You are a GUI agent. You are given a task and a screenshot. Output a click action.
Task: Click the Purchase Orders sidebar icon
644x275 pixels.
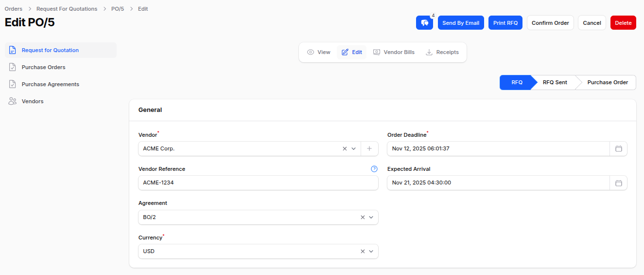point(13,67)
